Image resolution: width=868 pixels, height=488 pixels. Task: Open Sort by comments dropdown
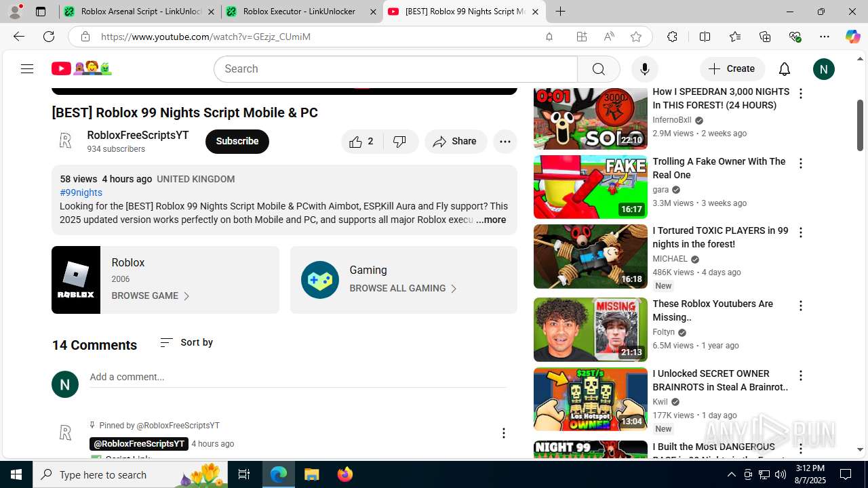(x=186, y=343)
